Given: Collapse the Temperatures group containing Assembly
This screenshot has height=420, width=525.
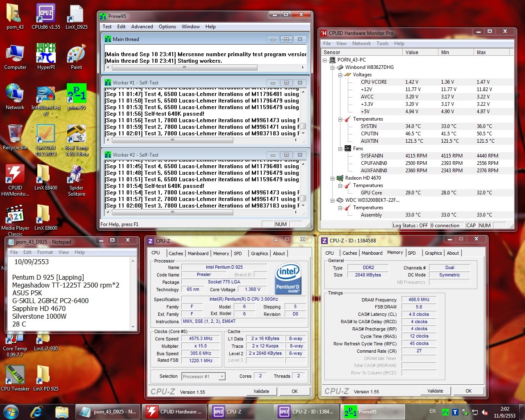Looking at the screenshot, I should click(340, 208).
